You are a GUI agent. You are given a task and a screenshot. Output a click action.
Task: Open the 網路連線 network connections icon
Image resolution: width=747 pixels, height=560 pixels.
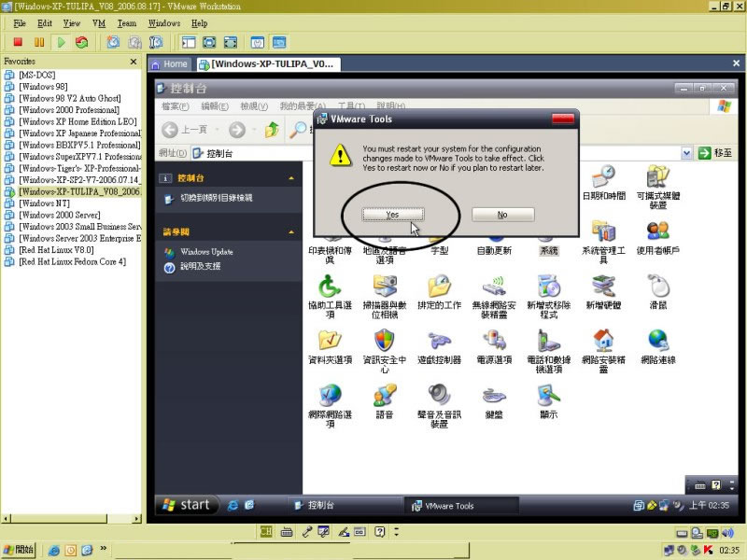[x=658, y=346]
